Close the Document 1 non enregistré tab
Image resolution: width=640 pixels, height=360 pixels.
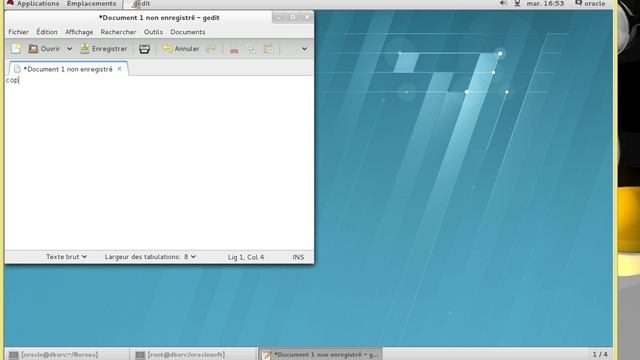coord(119,69)
